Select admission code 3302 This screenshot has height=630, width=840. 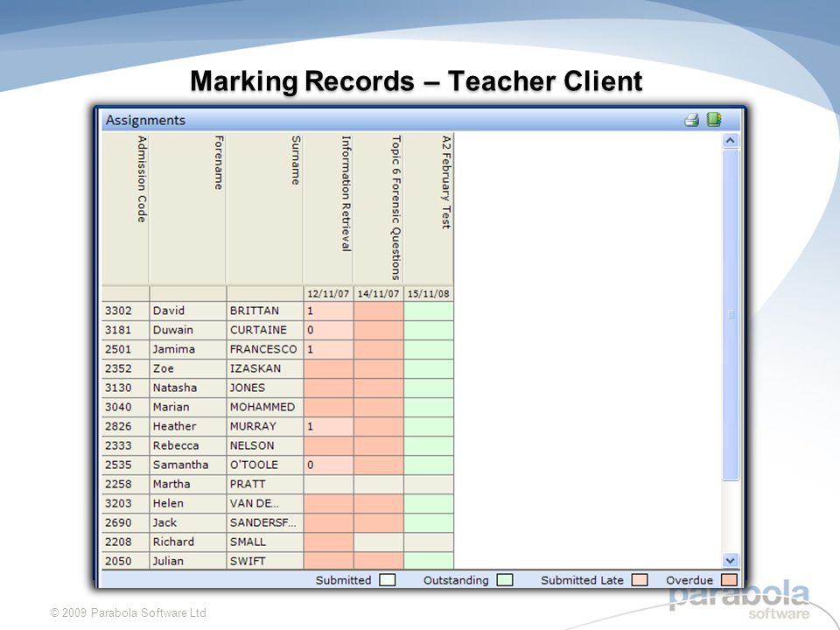[125, 311]
